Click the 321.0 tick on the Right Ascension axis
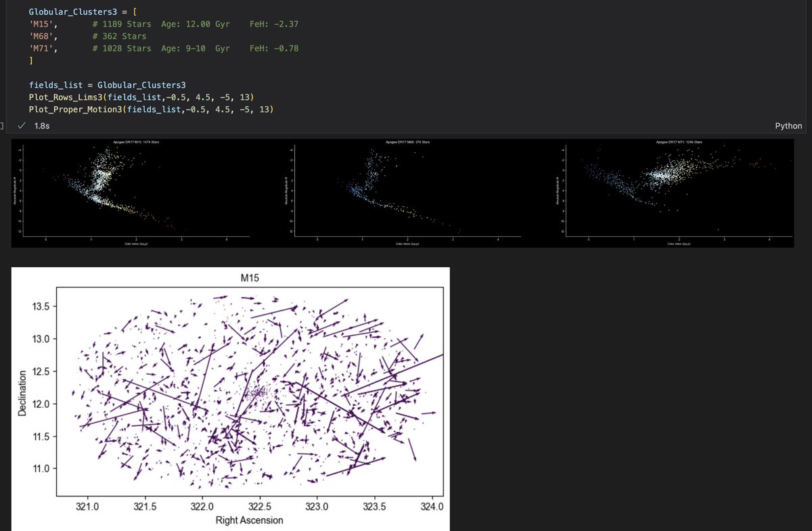Image resolution: width=812 pixels, height=531 pixels. click(x=88, y=506)
